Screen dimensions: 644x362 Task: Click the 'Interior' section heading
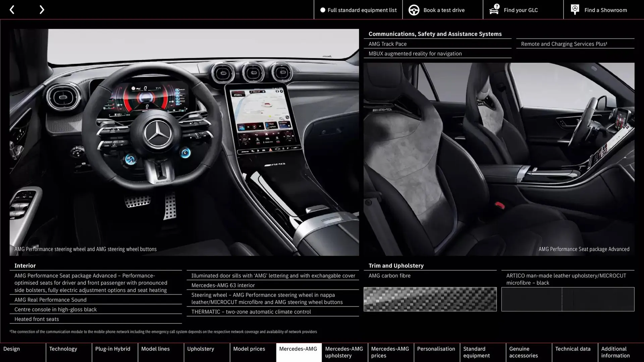[25, 265]
